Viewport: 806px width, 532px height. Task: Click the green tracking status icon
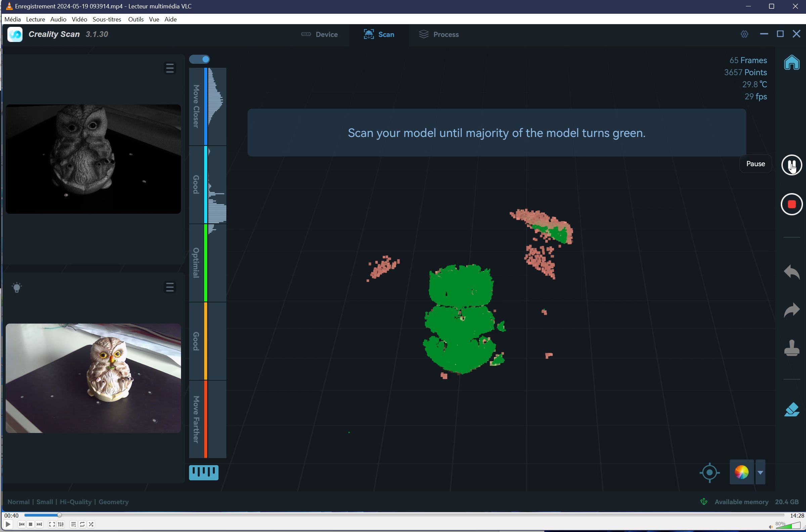click(704, 501)
